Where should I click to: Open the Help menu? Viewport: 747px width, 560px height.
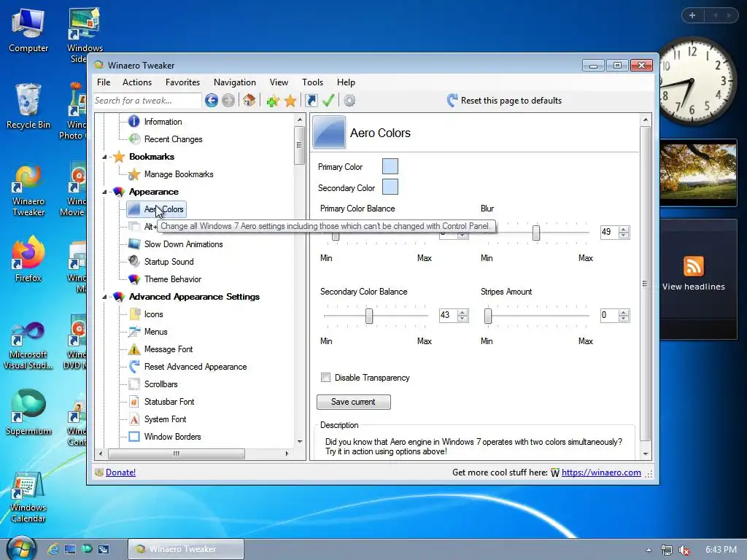click(346, 82)
